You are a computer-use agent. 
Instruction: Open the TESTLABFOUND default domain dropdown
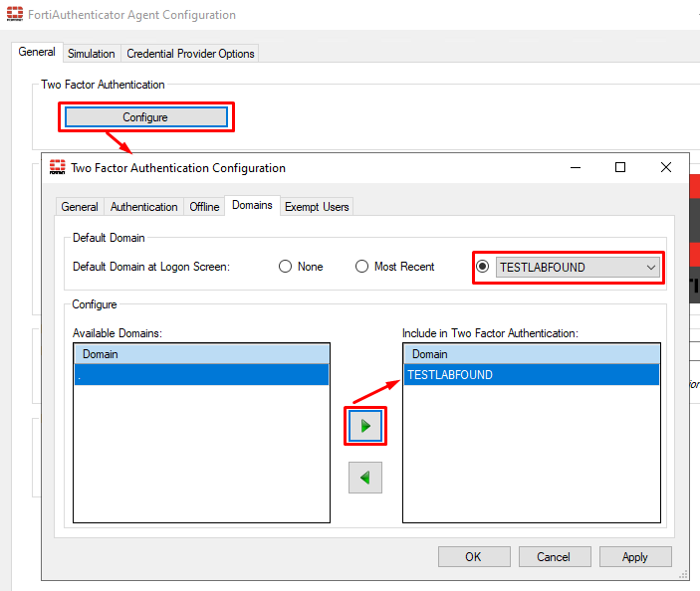coord(578,268)
